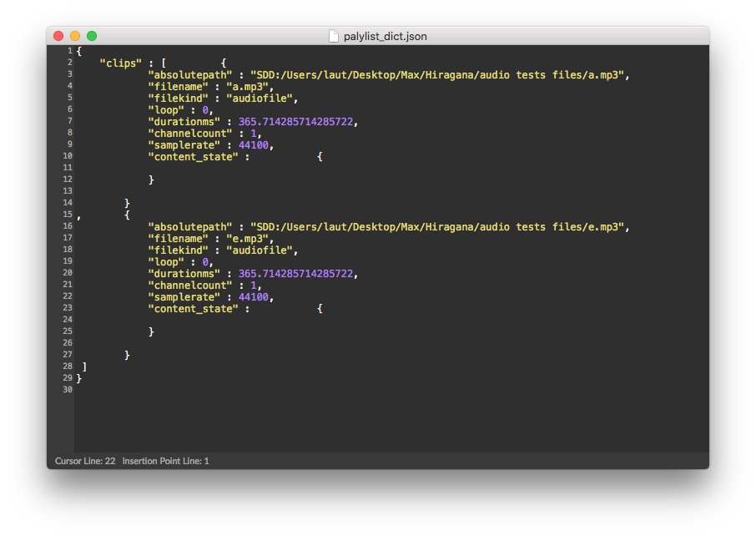Click the document icon in the title bar
This screenshot has width=756, height=536.
point(334,36)
